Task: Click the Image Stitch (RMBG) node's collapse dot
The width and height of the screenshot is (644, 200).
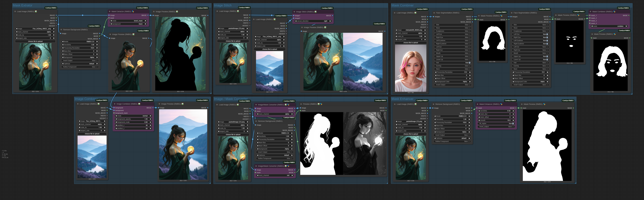Action: tap(294, 12)
